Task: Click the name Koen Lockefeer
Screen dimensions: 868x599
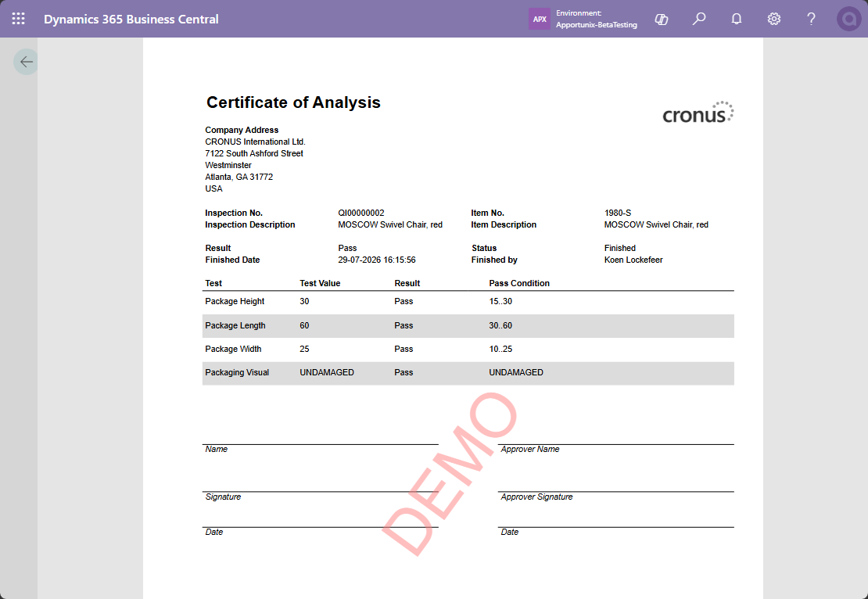Action: [x=633, y=260]
